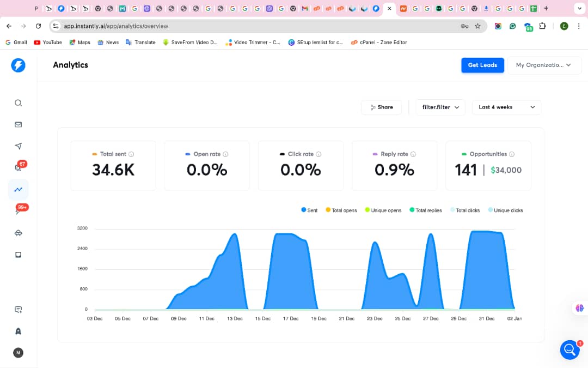Open the sidebar icon with 99+ badge

(20, 209)
